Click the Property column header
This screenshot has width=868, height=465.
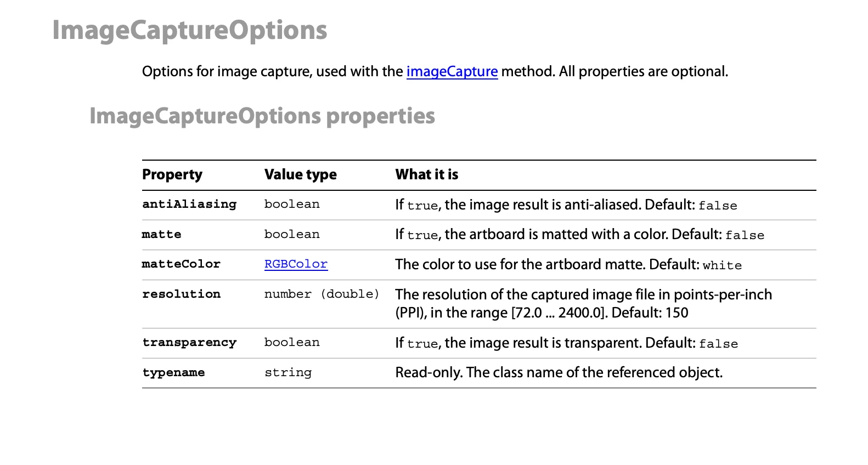[x=172, y=174]
